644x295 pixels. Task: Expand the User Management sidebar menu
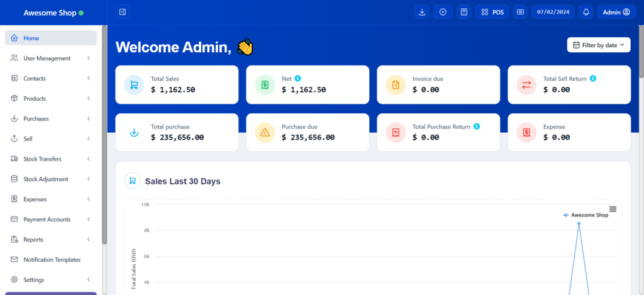(50, 58)
